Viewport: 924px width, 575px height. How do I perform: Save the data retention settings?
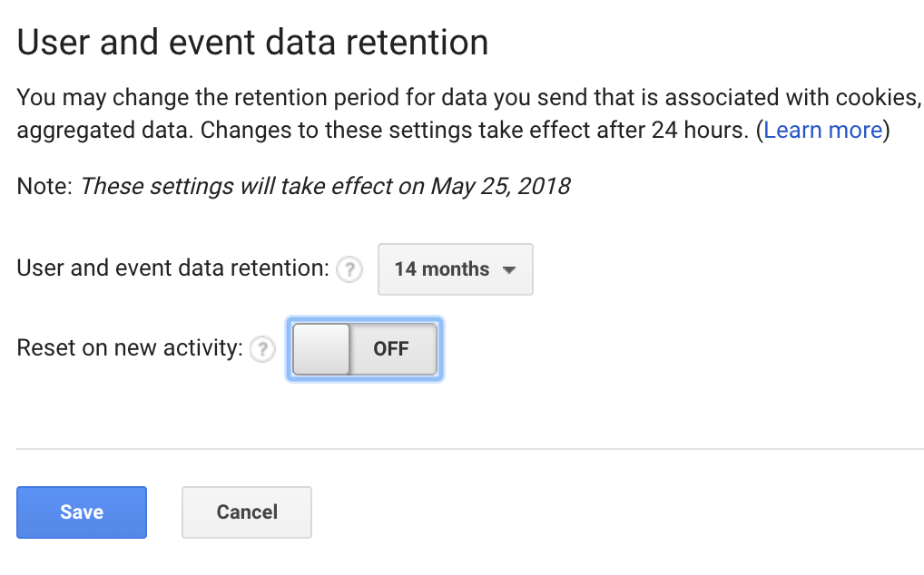(82, 512)
